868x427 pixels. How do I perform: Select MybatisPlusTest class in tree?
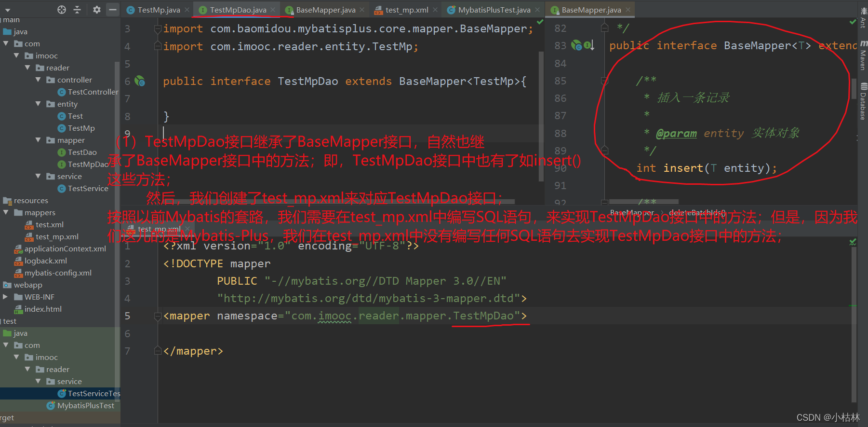pos(80,406)
